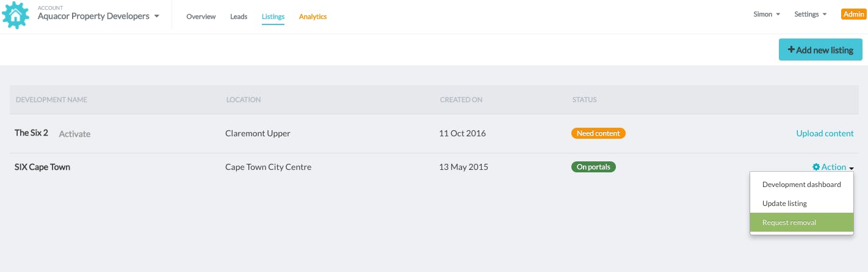This screenshot has height=272, width=868.
Task: Click the On portals status badge
Action: (x=593, y=167)
